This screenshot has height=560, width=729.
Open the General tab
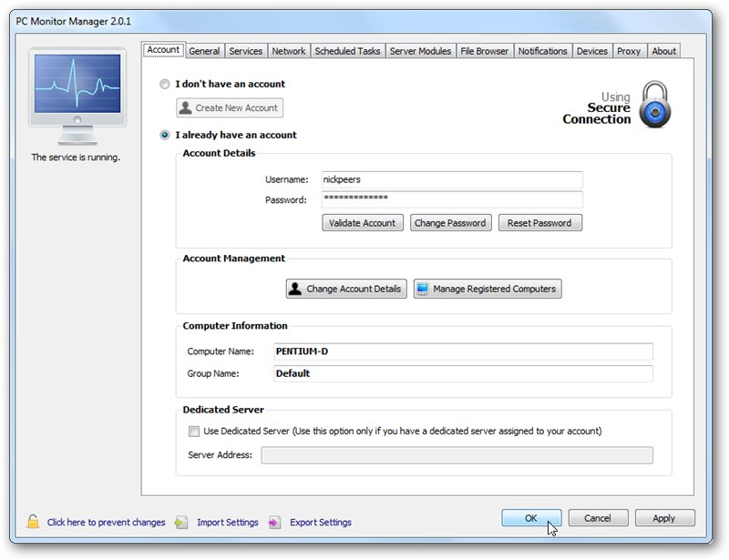(204, 51)
